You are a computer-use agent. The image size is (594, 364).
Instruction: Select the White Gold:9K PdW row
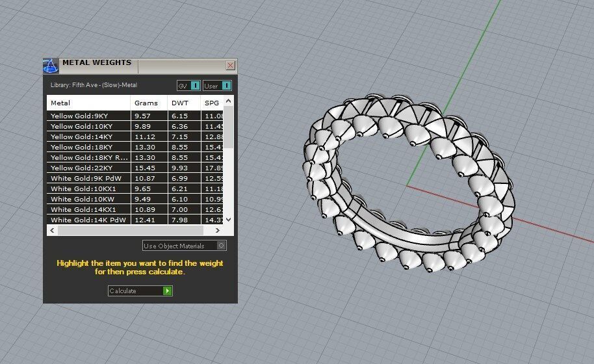tap(135, 178)
